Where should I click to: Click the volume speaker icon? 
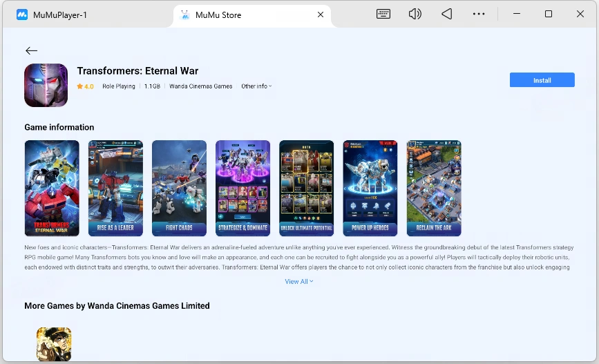415,14
